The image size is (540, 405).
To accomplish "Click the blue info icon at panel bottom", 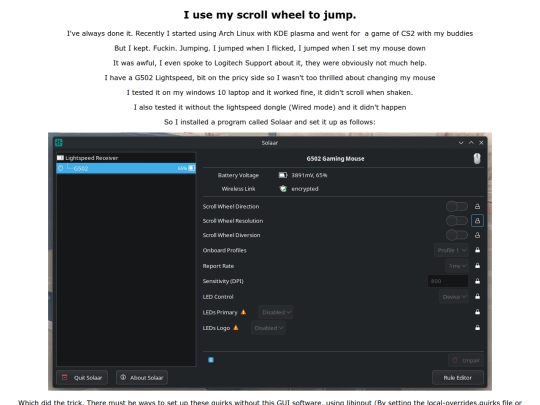I will (x=211, y=360).
